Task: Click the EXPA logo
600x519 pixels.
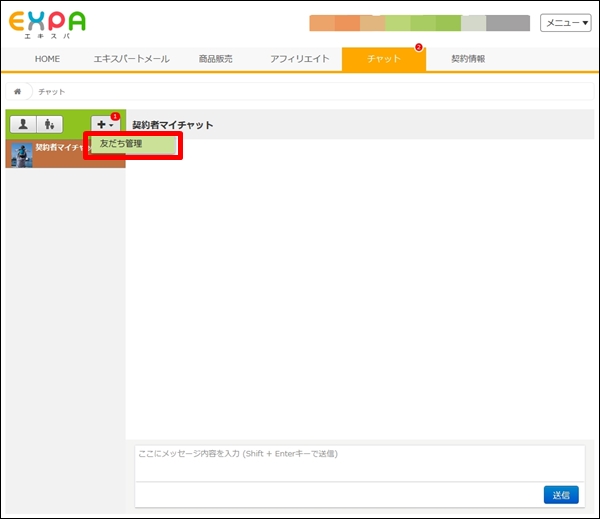Action: pos(47,25)
